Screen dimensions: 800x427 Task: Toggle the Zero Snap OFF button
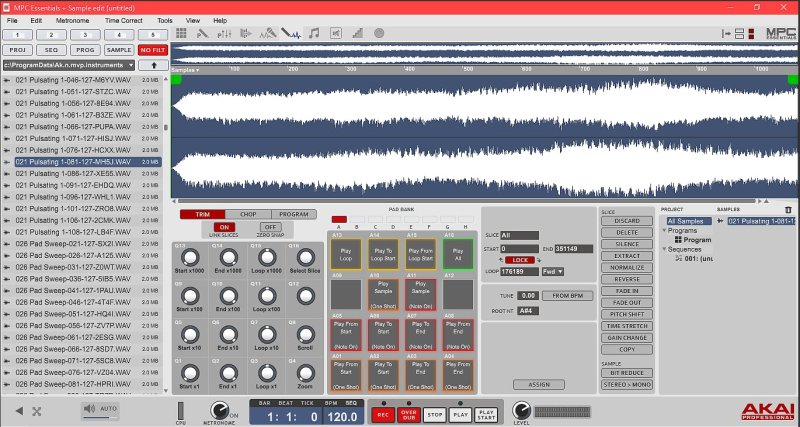tap(269, 227)
